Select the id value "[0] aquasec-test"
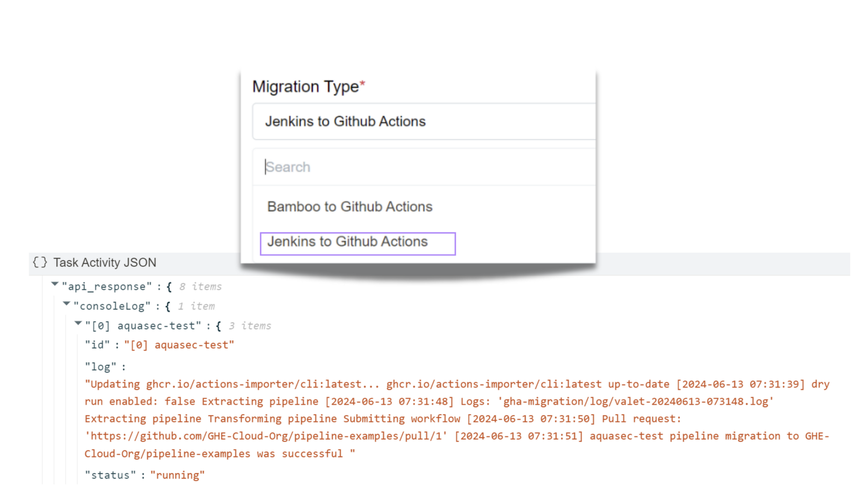 click(179, 345)
